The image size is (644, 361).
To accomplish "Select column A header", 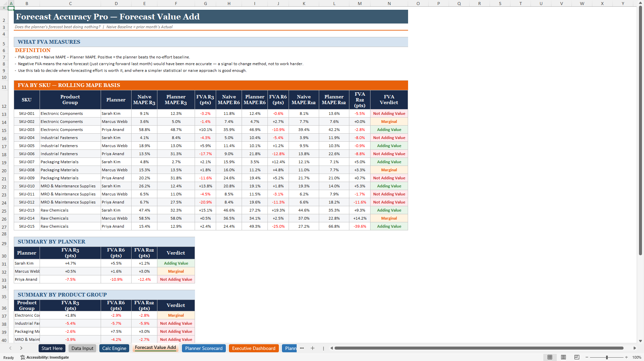I will 11,3.
